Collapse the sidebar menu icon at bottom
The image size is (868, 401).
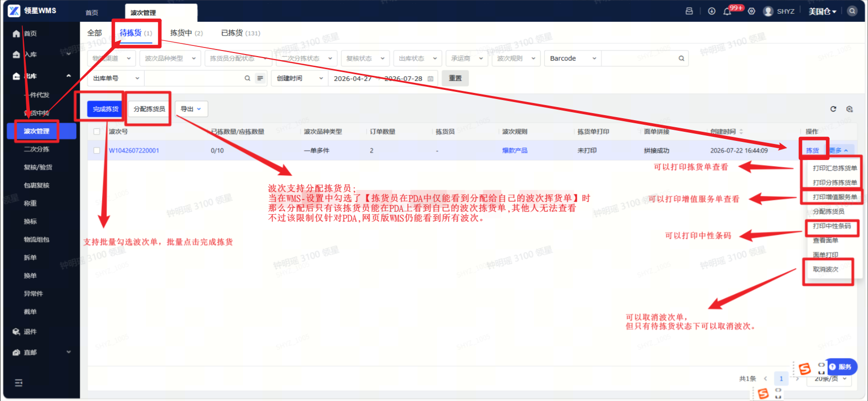click(x=19, y=383)
